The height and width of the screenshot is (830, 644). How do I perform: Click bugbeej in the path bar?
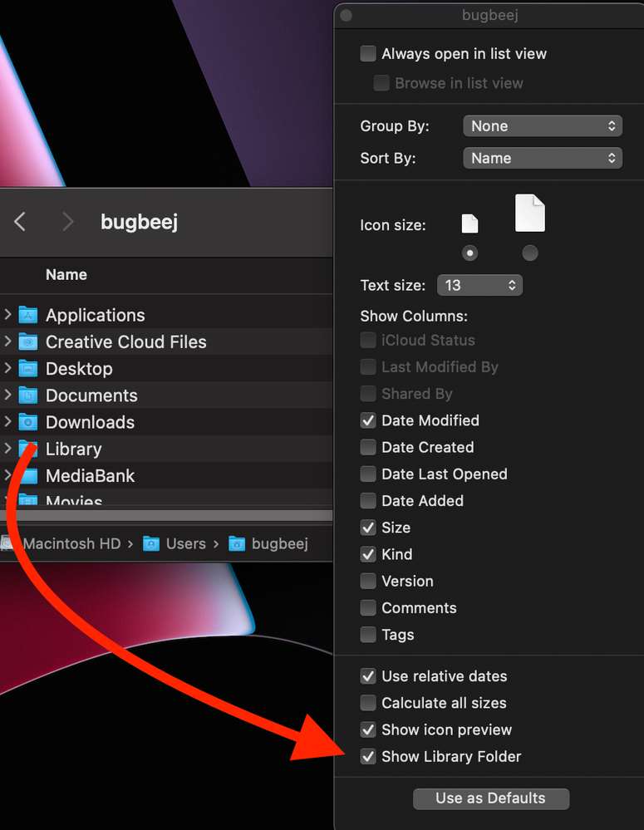[280, 543]
